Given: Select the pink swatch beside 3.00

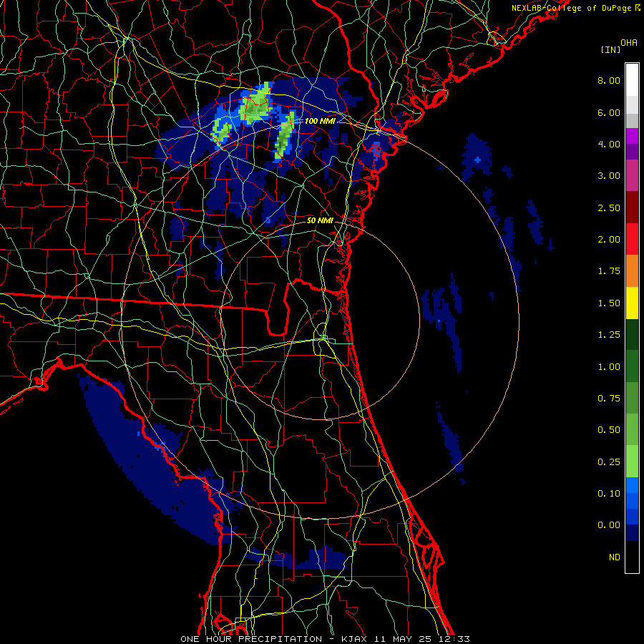Looking at the screenshot, I should click(x=632, y=176).
